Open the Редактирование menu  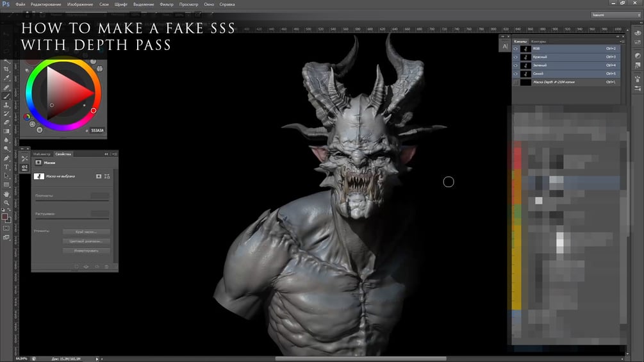point(45,4)
